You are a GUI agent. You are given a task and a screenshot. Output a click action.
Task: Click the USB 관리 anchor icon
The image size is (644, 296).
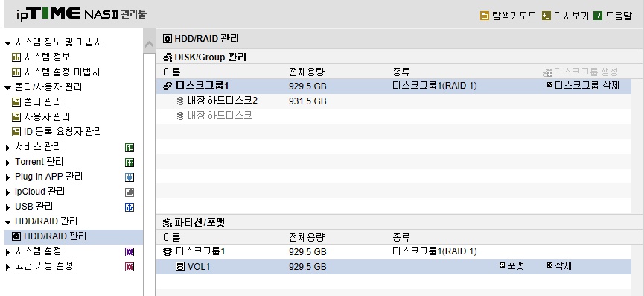(x=130, y=207)
